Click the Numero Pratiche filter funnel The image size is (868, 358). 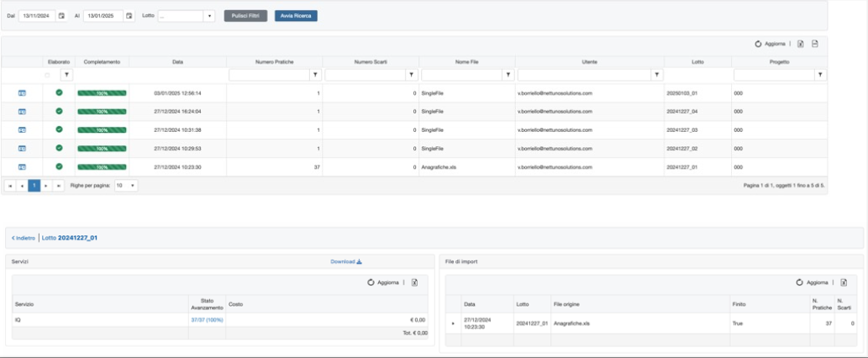pos(315,75)
